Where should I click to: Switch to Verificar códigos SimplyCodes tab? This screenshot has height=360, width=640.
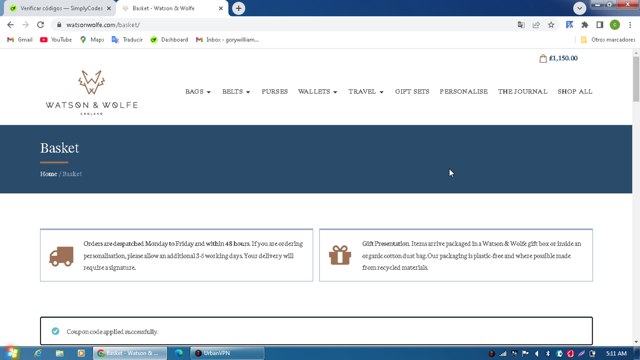59,8
